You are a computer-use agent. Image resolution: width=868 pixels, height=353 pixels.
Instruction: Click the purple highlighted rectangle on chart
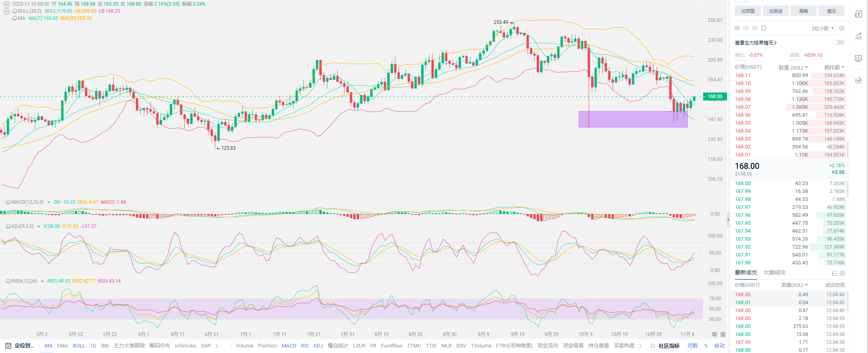click(632, 119)
